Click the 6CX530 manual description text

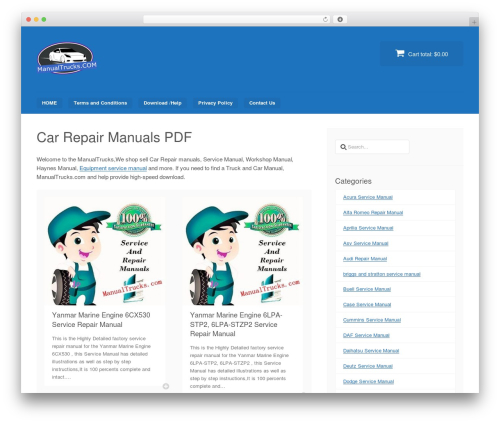(101, 358)
